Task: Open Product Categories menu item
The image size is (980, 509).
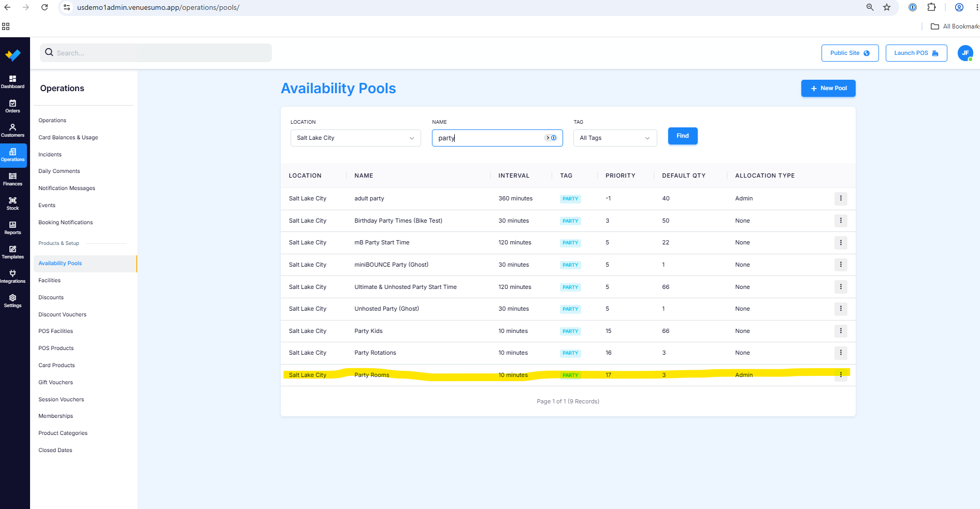Action: [x=63, y=433]
